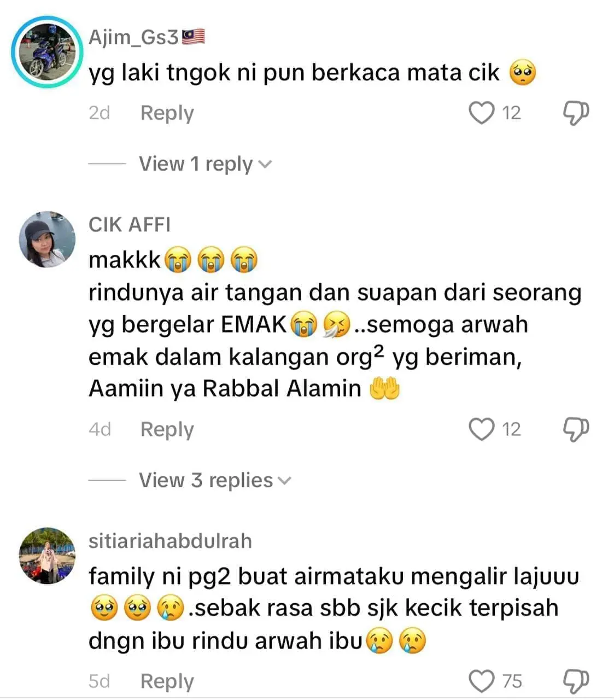Open the CIK AFFI username link

pyautogui.click(x=130, y=225)
